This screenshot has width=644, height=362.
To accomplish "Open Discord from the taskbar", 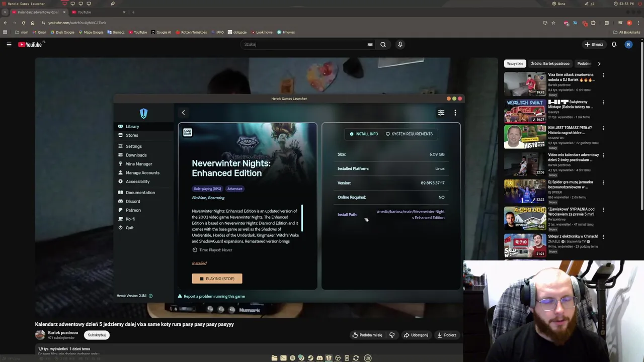I will click(319, 358).
